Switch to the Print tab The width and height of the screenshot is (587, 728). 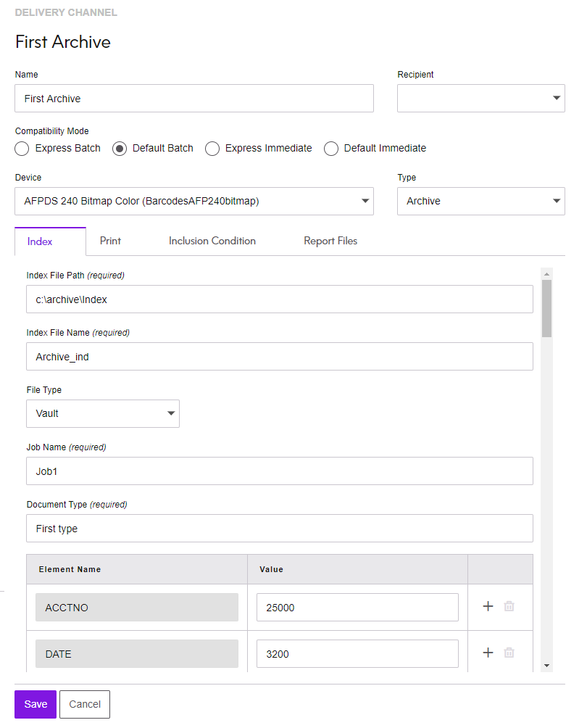coord(110,241)
